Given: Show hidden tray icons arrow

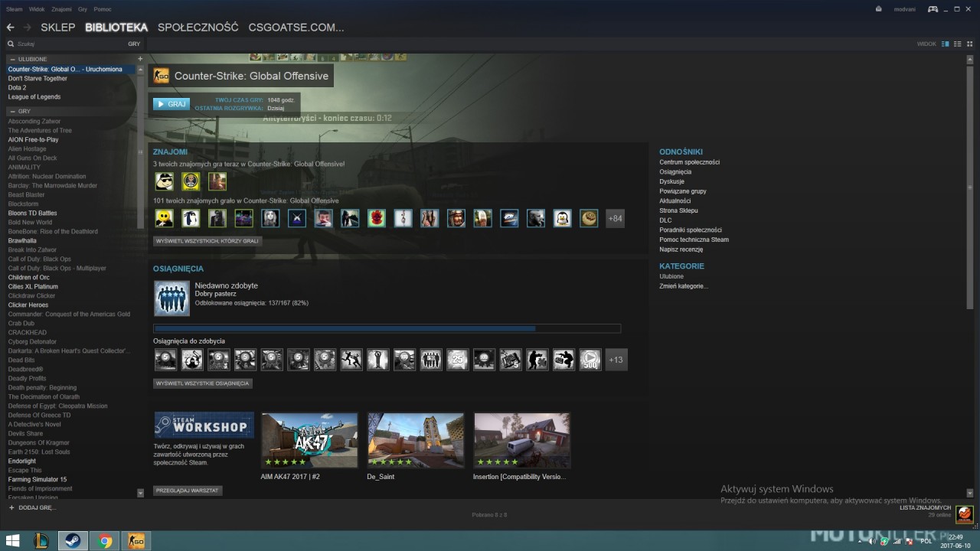Looking at the screenshot, I should (858, 541).
